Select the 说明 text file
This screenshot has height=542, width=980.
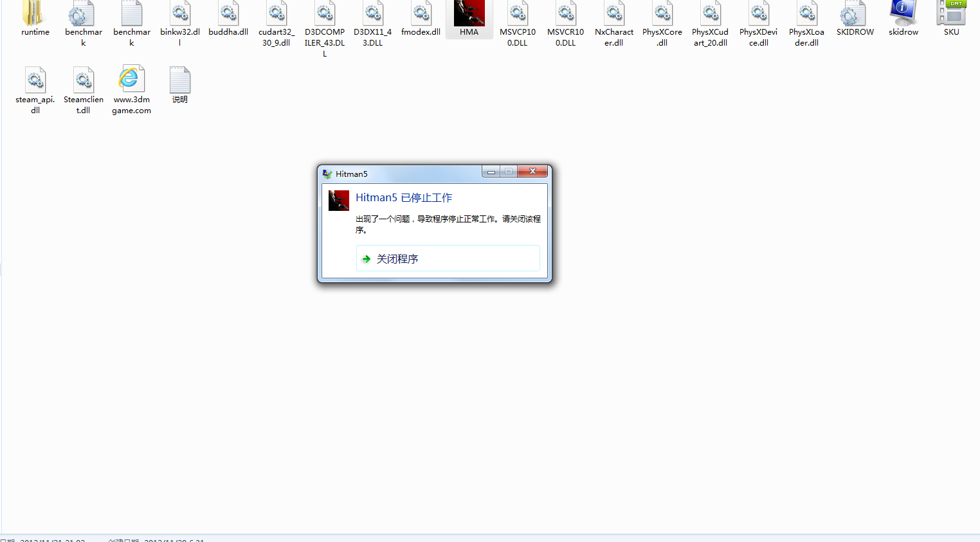click(x=179, y=82)
